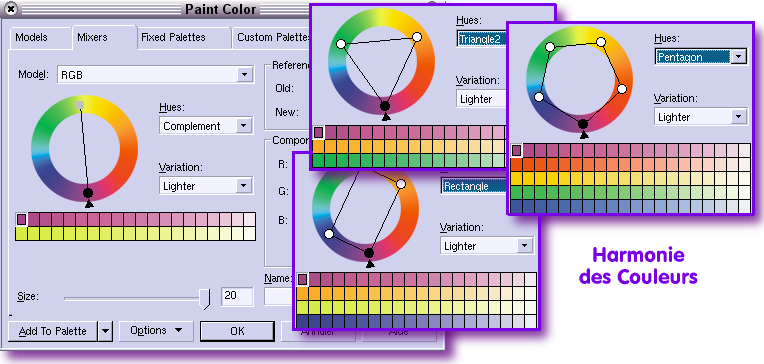Click the black node on Triangle2 wheel
This screenshot has height=364, width=764.
(x=385, y=105)
